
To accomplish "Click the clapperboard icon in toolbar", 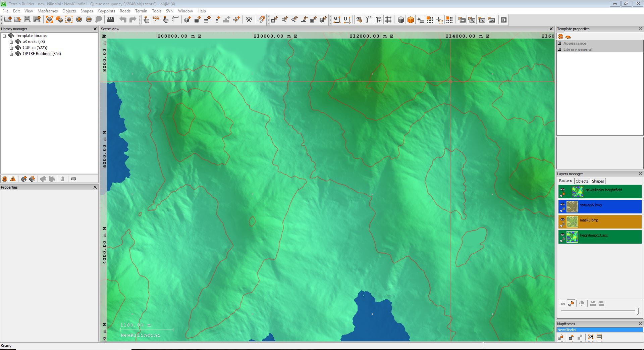I will point(110,19).
